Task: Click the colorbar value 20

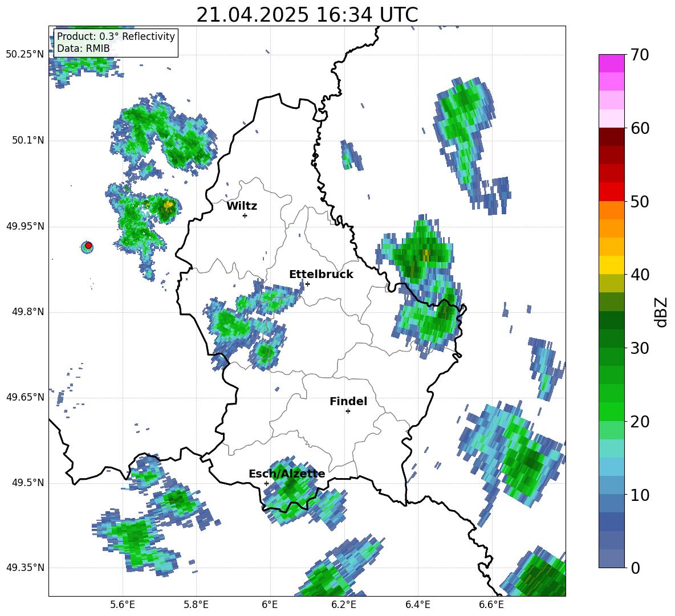Action: (x=640, y=422)
